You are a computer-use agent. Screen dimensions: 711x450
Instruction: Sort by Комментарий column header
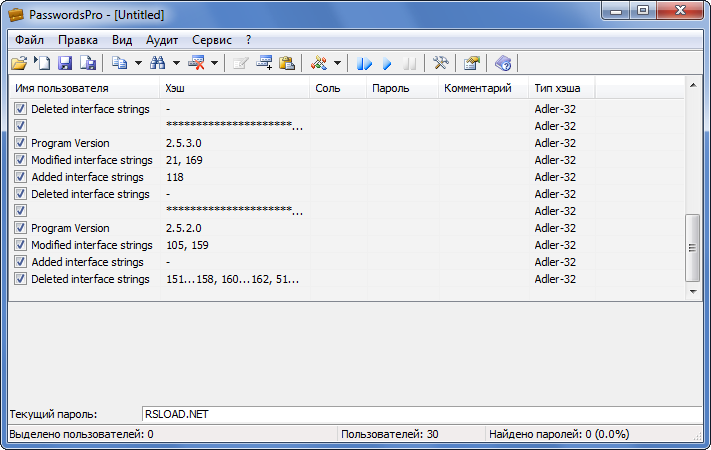(483, 88)
